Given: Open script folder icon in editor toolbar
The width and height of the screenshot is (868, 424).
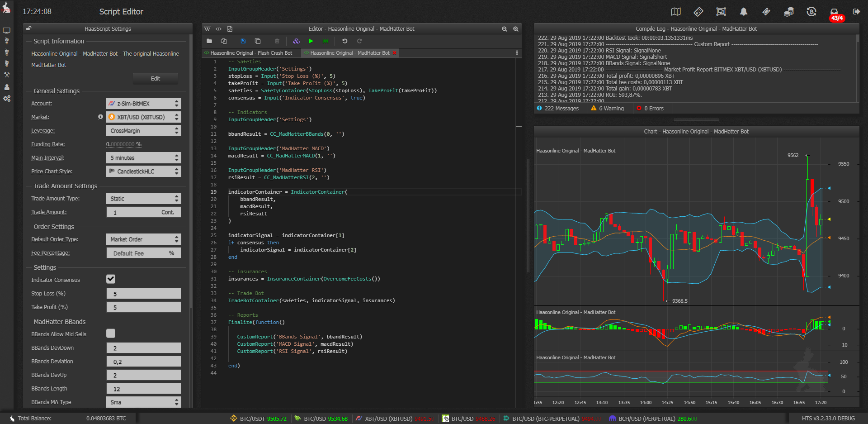Looking at the screenshot, I should coord(209,41).
